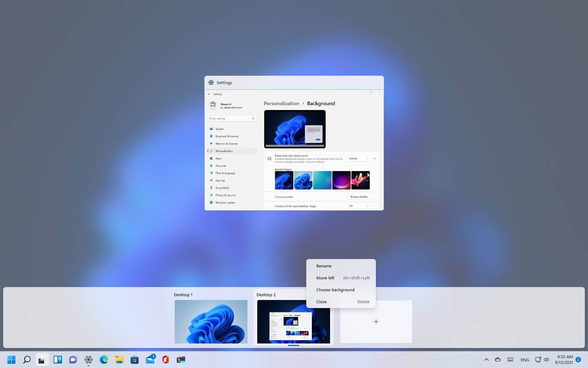Open System settings from the sidebar
Viewport: 588px width, 368px height.
tap(219, 129)
